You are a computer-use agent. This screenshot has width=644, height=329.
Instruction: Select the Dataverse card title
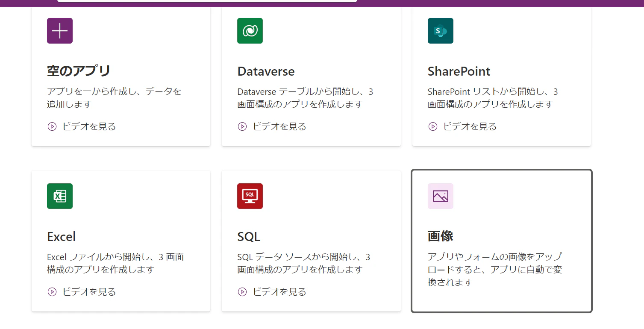266,71
